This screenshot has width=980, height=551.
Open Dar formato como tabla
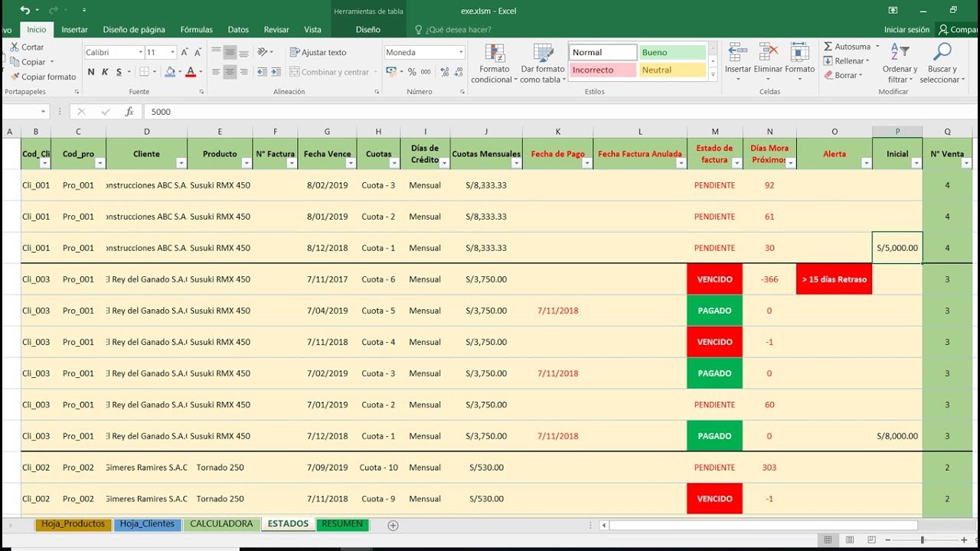(x=543, y=64)
